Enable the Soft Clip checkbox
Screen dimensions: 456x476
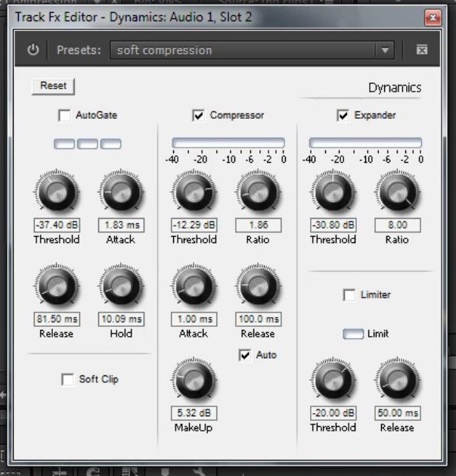[x=67, y=379]
